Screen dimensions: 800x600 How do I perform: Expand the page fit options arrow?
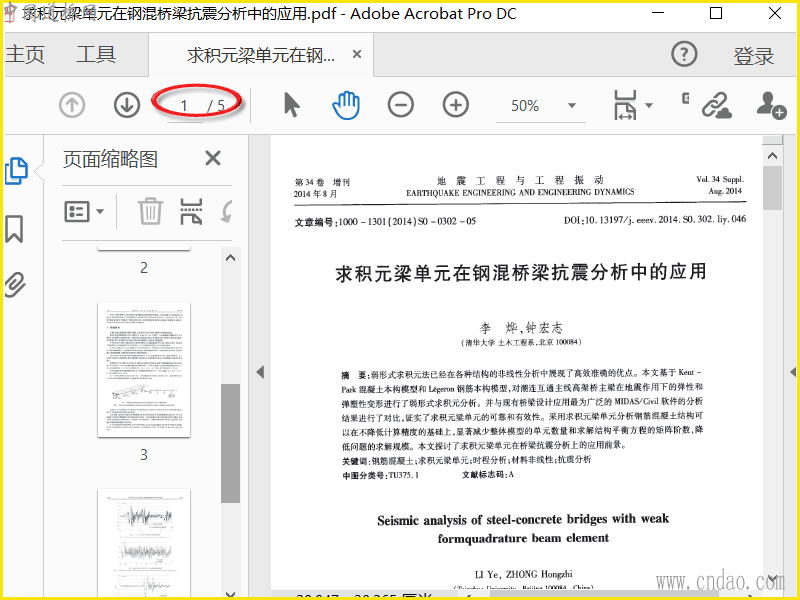(x=649, y=105)
